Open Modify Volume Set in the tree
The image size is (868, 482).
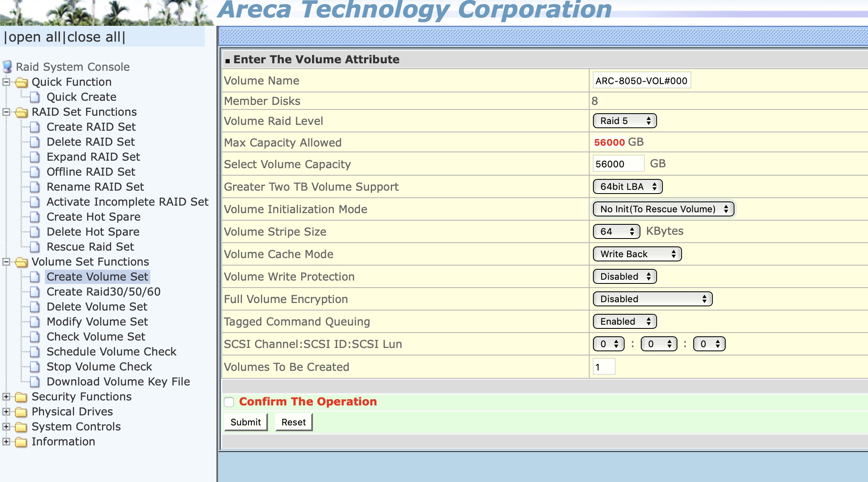click(97, 322)
